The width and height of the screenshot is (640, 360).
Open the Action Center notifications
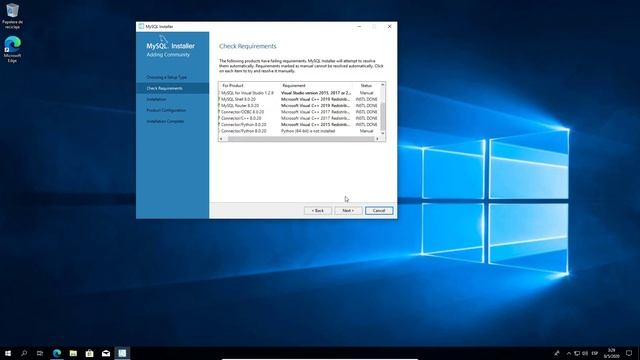point(629,353)
